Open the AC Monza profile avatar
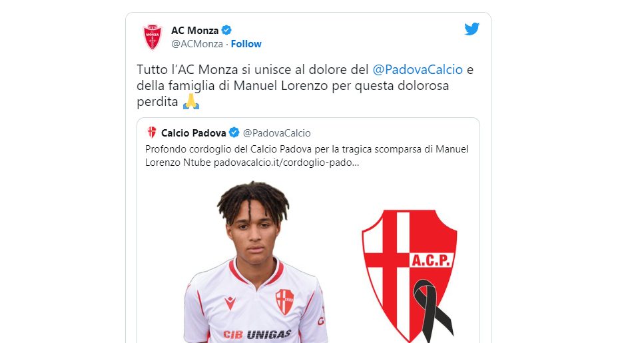Viewport: 644px width, 343px height. [x=153, y=37]
